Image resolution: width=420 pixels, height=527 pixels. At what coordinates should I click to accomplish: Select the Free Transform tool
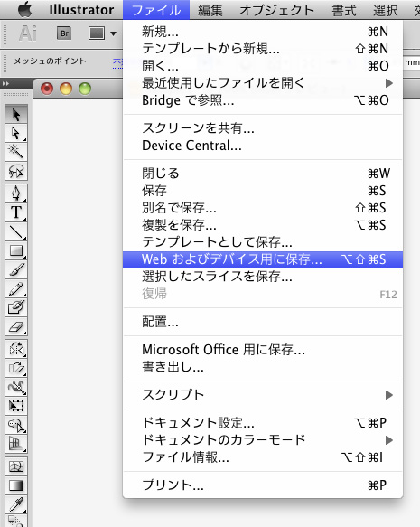coord(16,406)
